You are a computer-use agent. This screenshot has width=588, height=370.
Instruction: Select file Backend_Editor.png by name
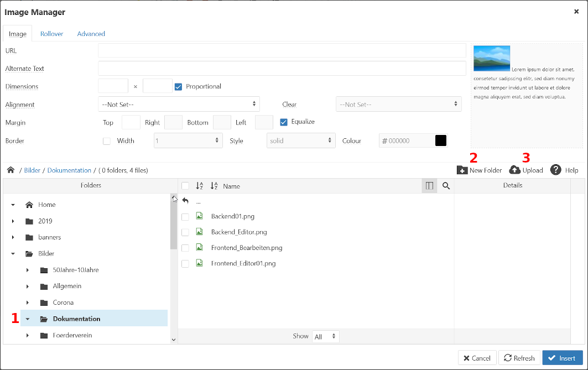click(x=239, y=232)
